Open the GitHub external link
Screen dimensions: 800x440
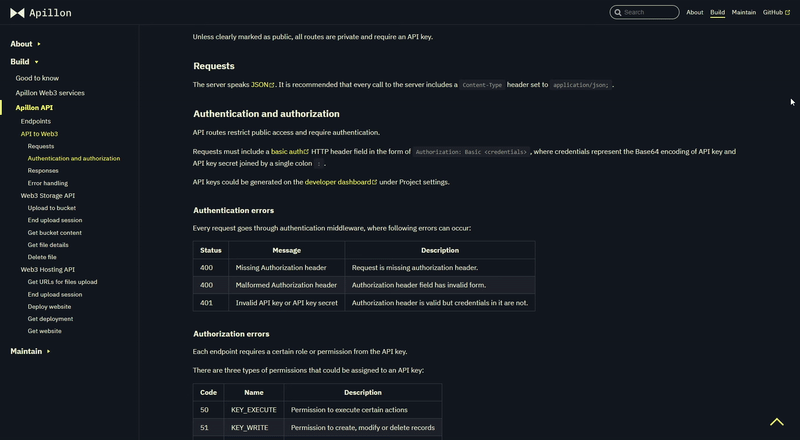[776, 12]
